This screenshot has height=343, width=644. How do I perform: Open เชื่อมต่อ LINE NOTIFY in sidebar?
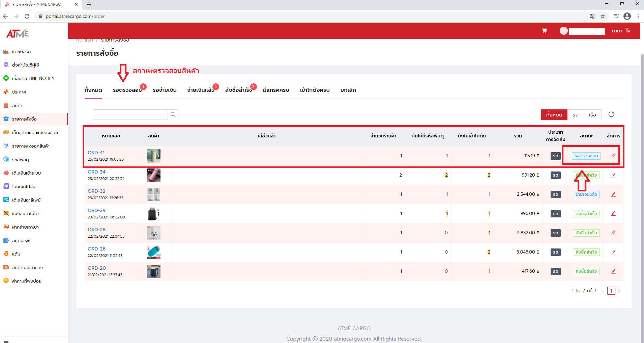coord(33,78)
